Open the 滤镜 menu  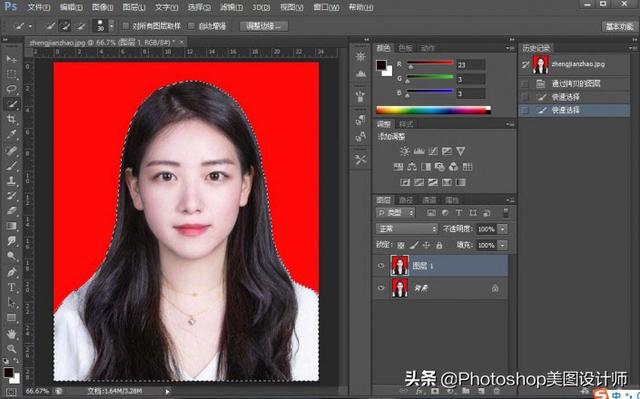pos(231,7)
